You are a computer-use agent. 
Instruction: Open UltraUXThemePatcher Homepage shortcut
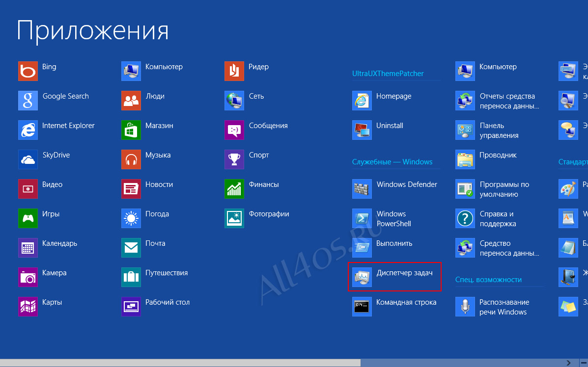(x=362, y=101)
